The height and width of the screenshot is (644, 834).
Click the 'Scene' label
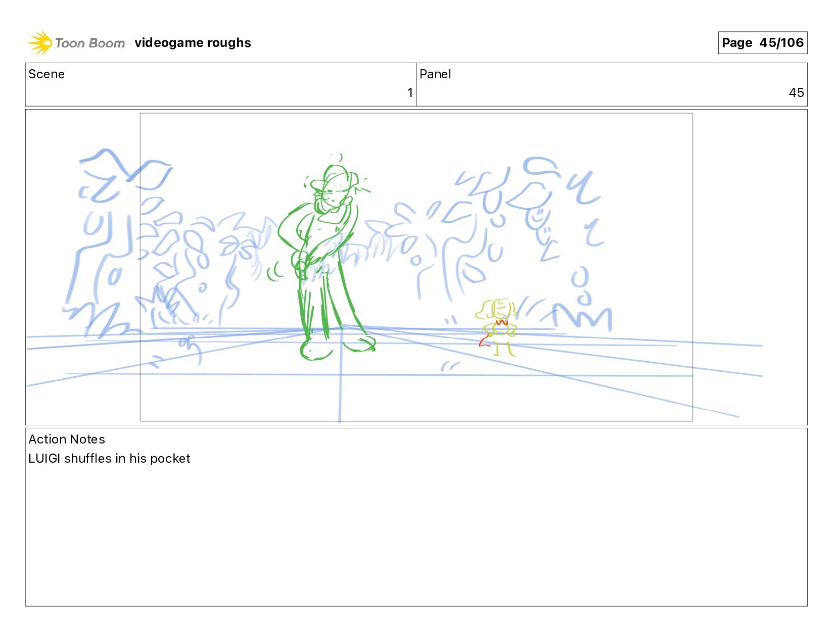[47, 74]
